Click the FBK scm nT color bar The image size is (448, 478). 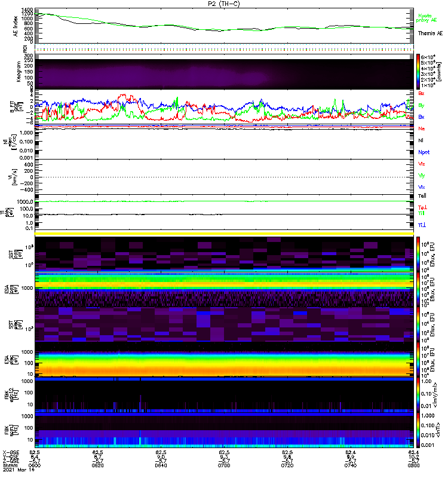pos(418,430)
